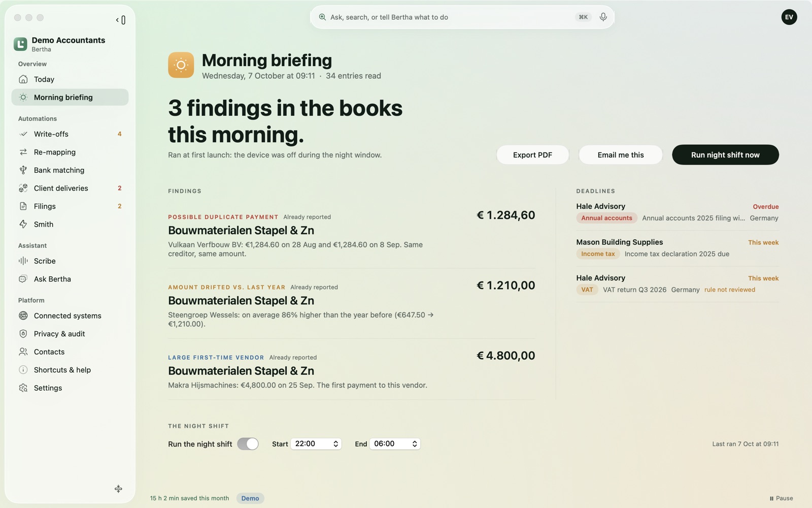812x508 pixels.
Task: Click the Pause button in status bar
Action: point(782,498)
